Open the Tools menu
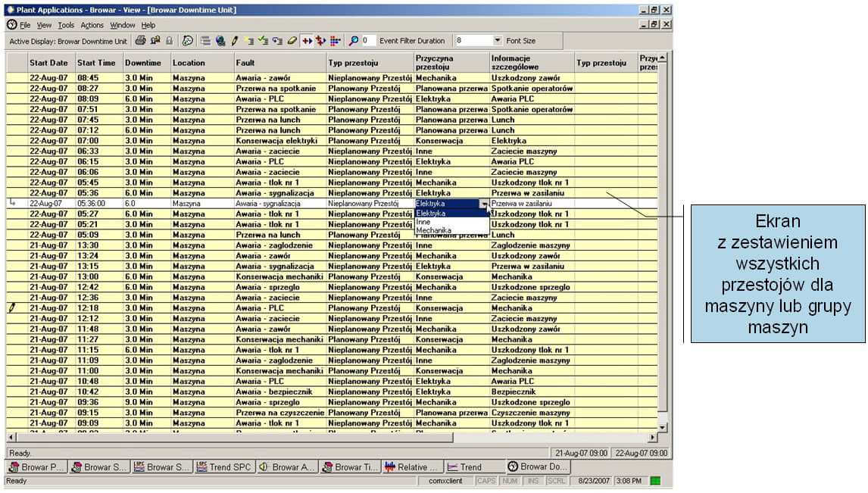Image resolution: width=868 pixels, height=493 pixels. 66,25
